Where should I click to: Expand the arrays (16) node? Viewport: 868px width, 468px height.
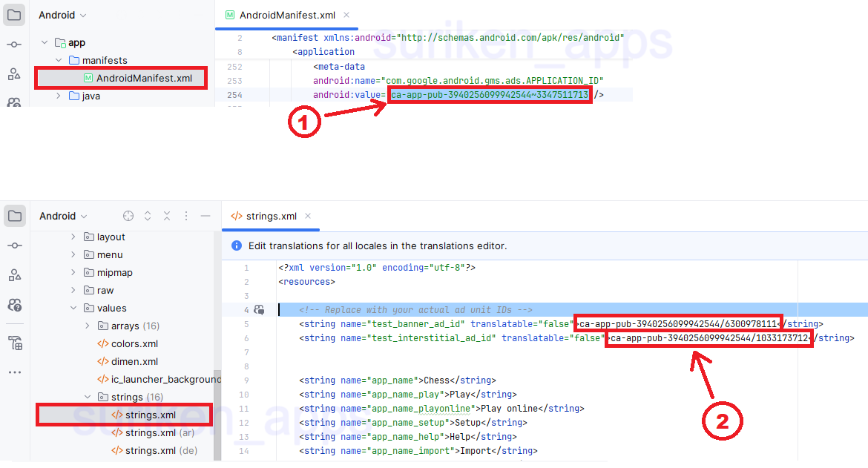coord(88,326)
